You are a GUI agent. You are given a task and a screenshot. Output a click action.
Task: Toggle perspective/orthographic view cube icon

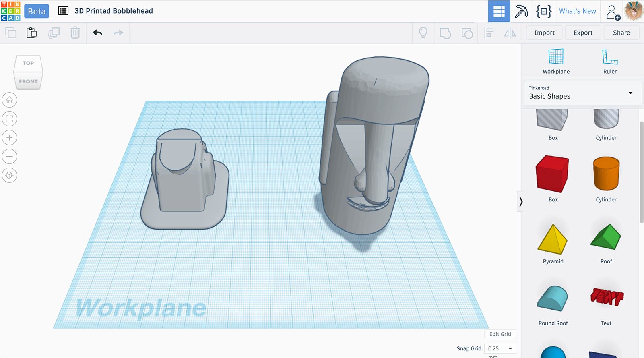10,175
